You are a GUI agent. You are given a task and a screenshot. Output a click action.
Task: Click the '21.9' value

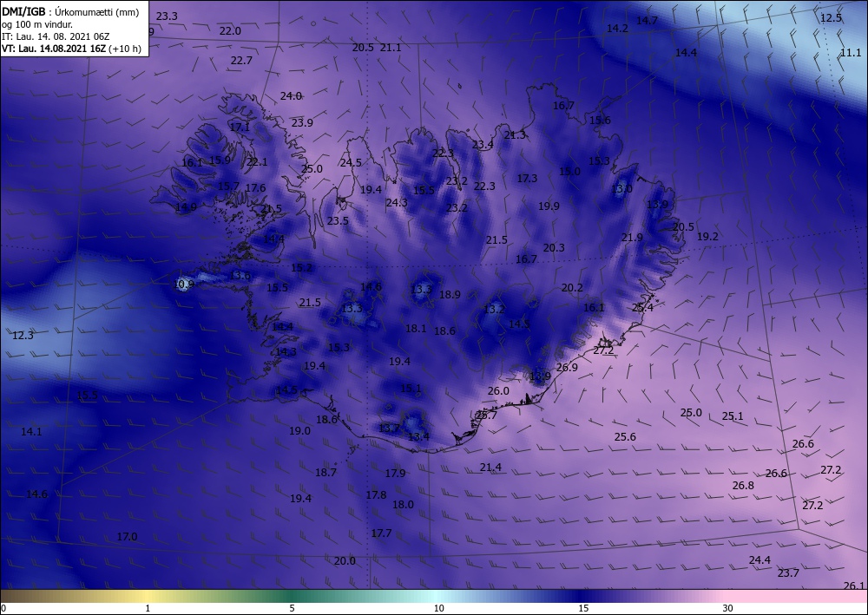pos(632,238)
